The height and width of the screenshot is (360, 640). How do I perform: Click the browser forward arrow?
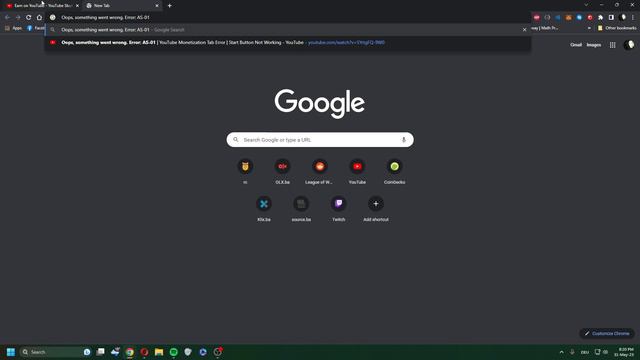18,18
